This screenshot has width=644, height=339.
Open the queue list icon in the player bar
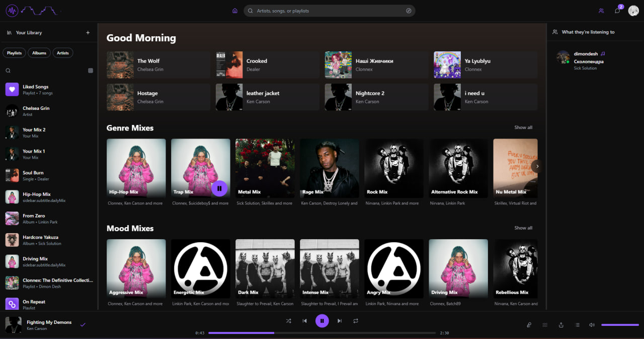[577, 325]
